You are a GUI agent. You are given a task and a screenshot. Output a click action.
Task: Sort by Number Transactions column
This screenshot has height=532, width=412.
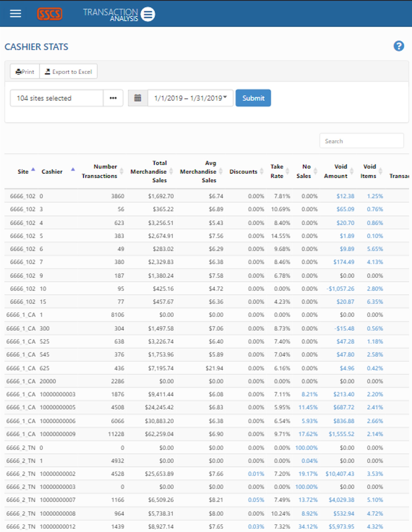tap(100, 171)
